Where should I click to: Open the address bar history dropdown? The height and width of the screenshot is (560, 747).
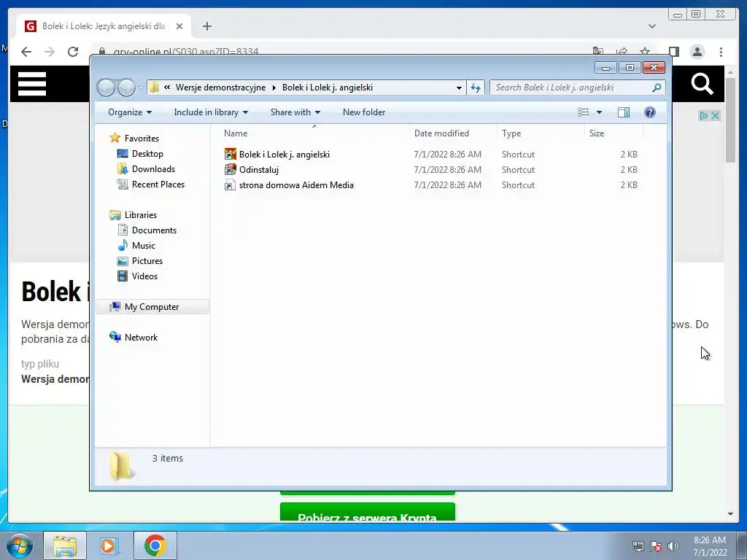coord(459,87)
